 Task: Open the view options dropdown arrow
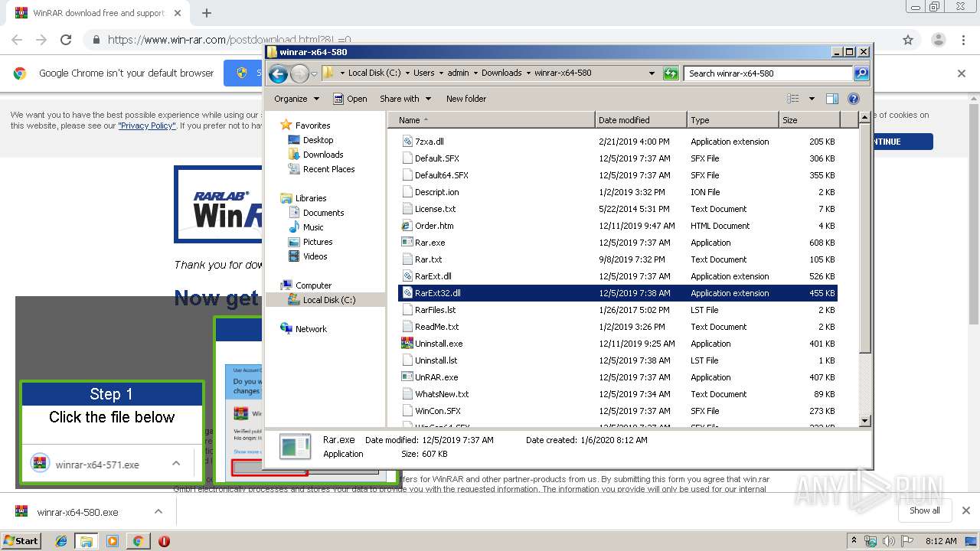coord(812,99)
